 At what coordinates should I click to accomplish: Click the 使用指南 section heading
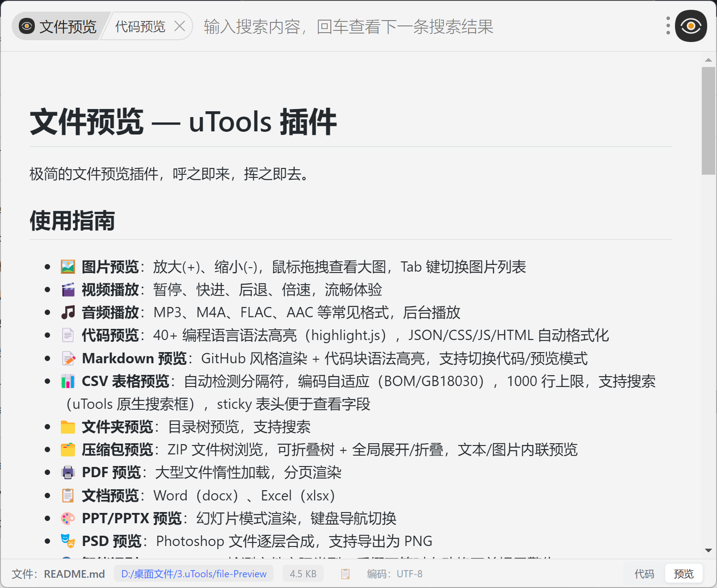point(72,221)
